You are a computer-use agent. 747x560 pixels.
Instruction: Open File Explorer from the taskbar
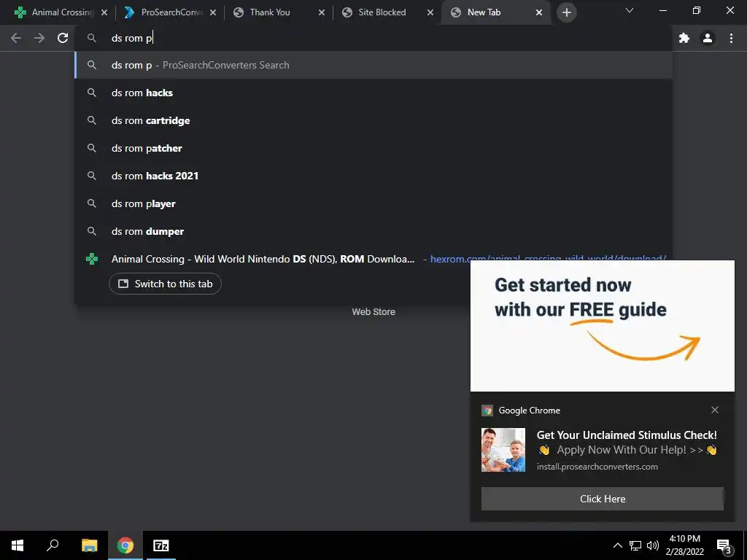89,545
